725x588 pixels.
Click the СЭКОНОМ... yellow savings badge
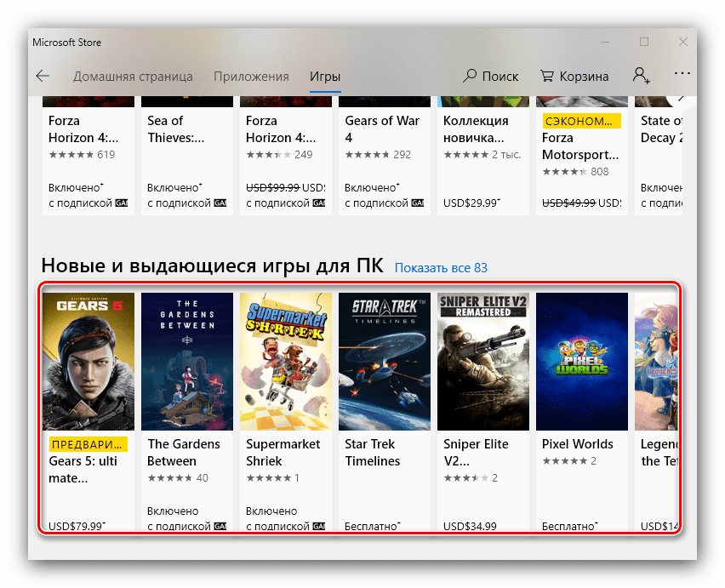(581, 121)
